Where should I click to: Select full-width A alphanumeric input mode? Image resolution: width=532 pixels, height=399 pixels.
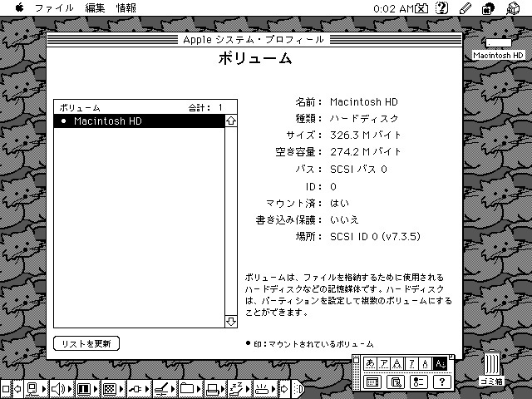[x=397, y=364]
